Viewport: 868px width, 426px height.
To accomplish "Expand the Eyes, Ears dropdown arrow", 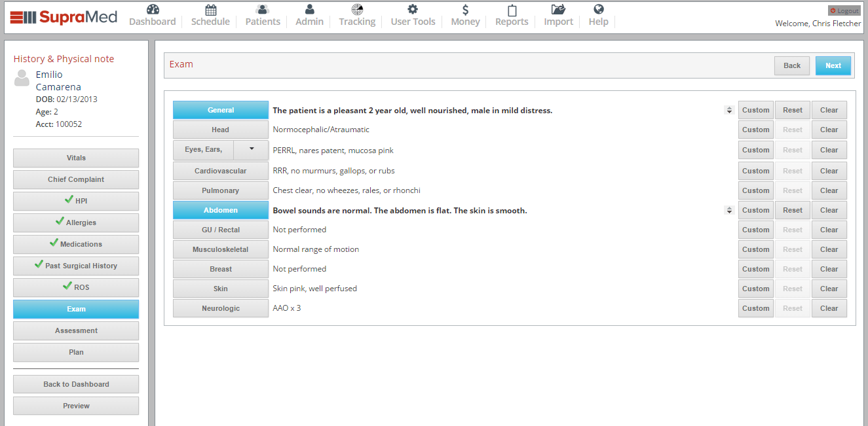I will click(252, 150).
